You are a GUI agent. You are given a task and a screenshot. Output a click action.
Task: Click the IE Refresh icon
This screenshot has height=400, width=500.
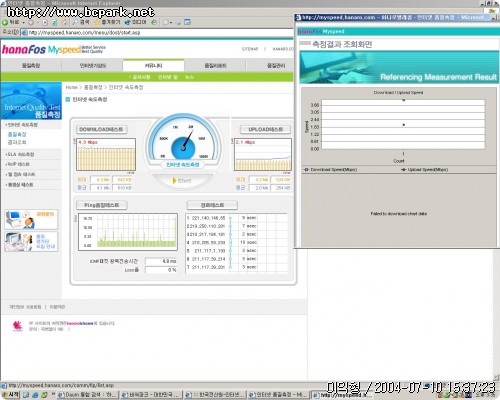point(55,22)
